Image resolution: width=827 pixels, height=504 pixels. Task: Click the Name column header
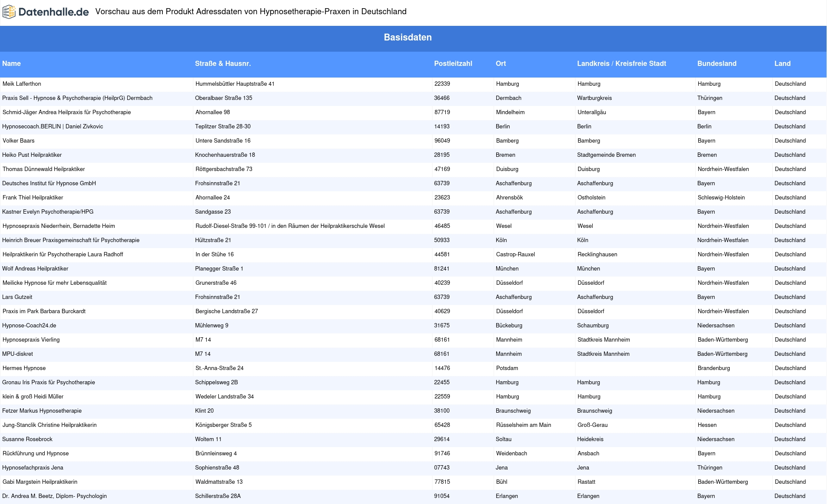click(12, 63)
